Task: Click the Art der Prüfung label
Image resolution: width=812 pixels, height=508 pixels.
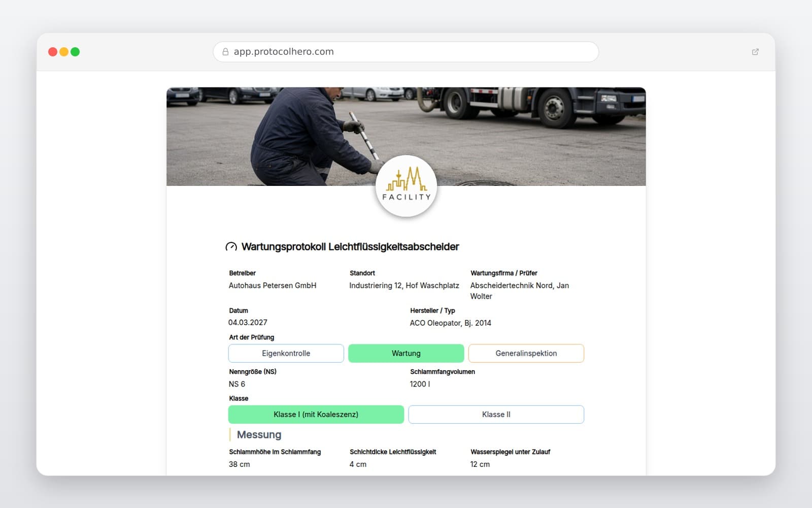Action: [252, 337]
